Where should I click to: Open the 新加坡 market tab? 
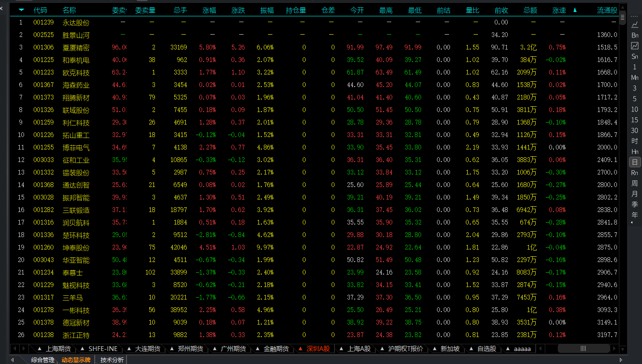450,349
